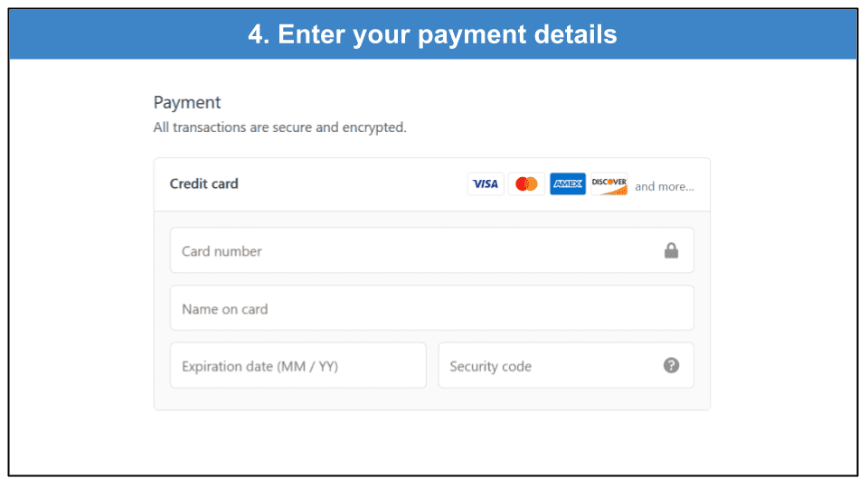The height and width of the screenshot is (488, 868).
Task: Click the Mastercard logo icon
Action: [526, 183]
